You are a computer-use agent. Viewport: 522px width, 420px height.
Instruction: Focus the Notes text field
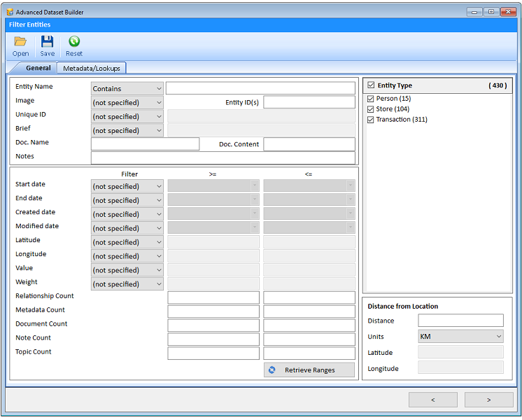(223, 157)
